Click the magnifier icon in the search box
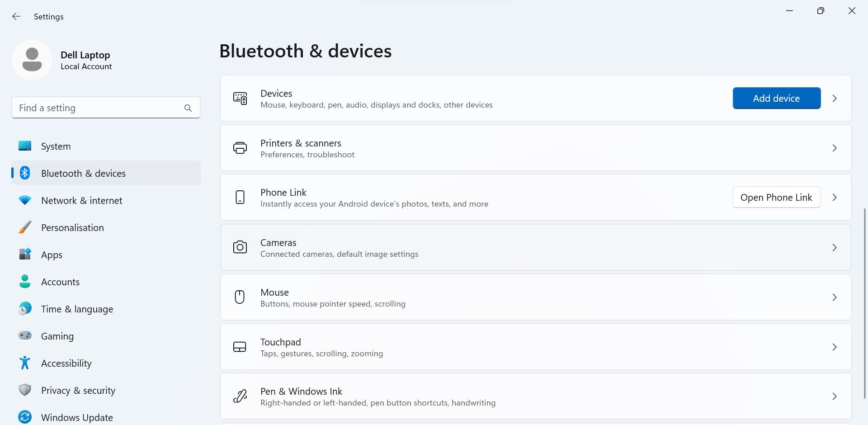 (188, 108)
